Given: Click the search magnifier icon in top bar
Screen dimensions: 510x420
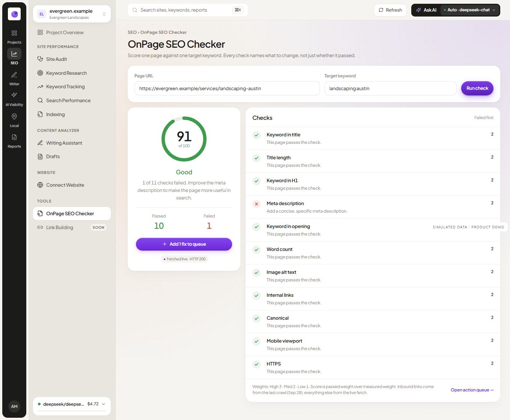Looking at the screenshot, I should tap(135, 10).
